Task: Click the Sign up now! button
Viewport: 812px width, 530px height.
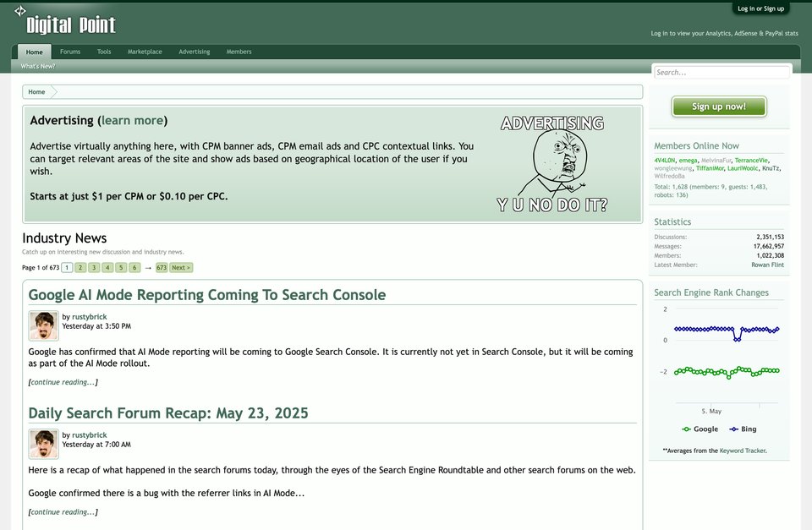Action: [719, 107]
